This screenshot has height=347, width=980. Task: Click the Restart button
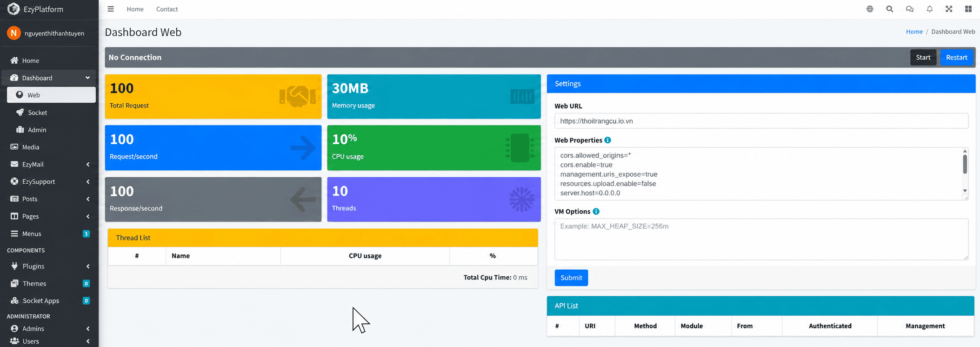click(x=956, y=57)
